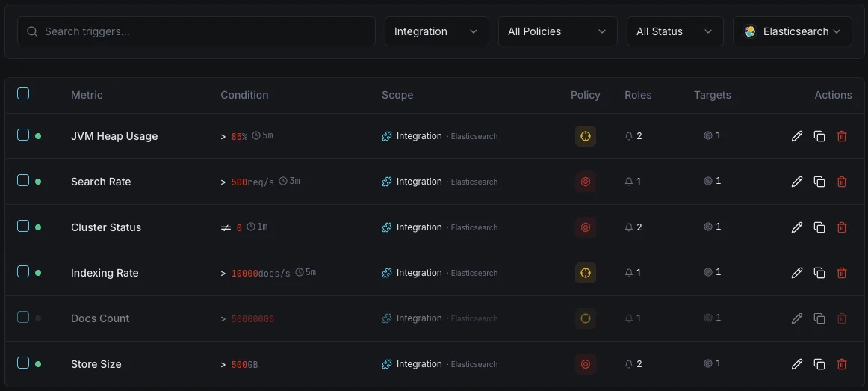Viewport: 868px width, 391px height.
Task: Click the Indexing Rate metric name
Action: [105, 273]
